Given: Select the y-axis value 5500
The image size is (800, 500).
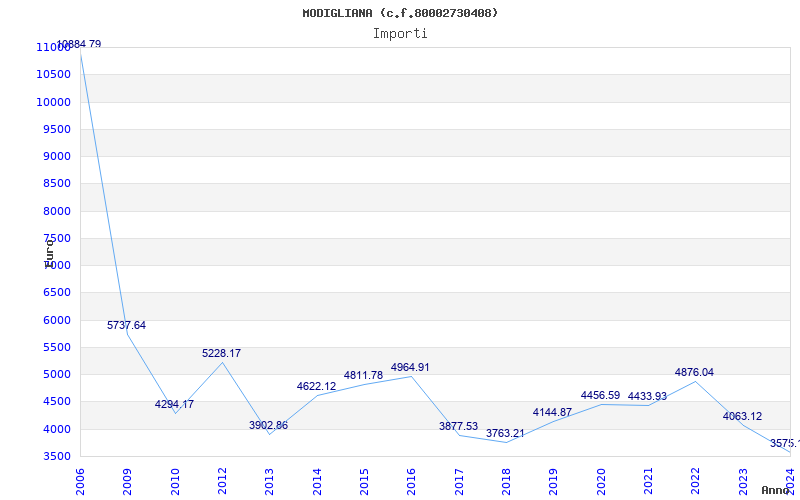Looking at the screenshot, I should click(x=56, y=348).
